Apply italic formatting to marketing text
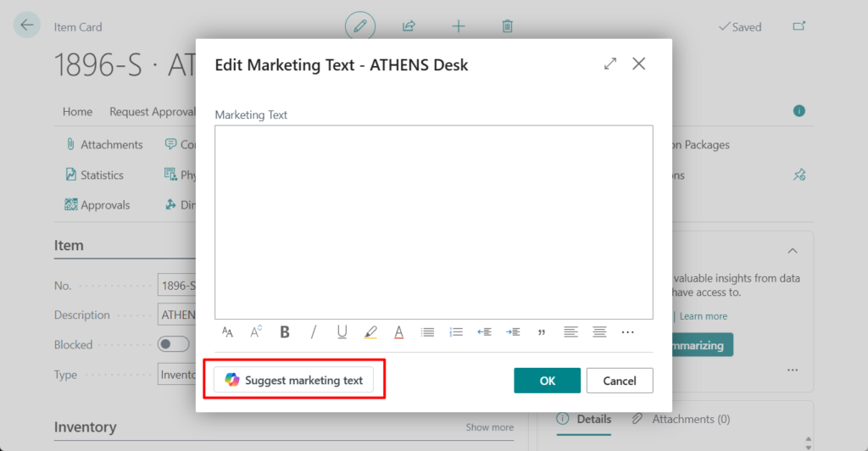868x451 pixels. pyautogui.click(x=314, y=332)
